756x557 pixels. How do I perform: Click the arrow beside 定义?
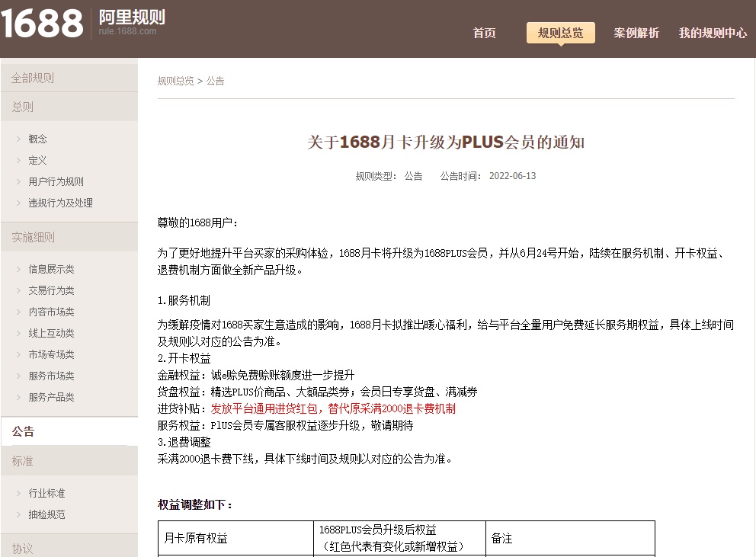pyautogui.click(x=18, y=160)
